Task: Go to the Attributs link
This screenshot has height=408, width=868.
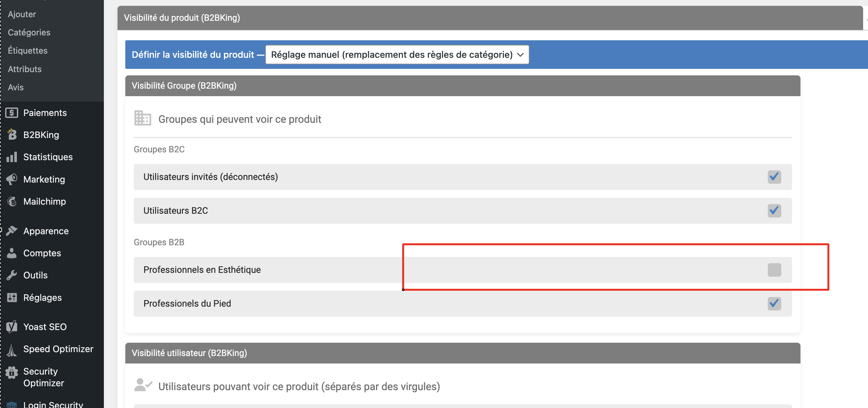Action: [x=25, y=69]
